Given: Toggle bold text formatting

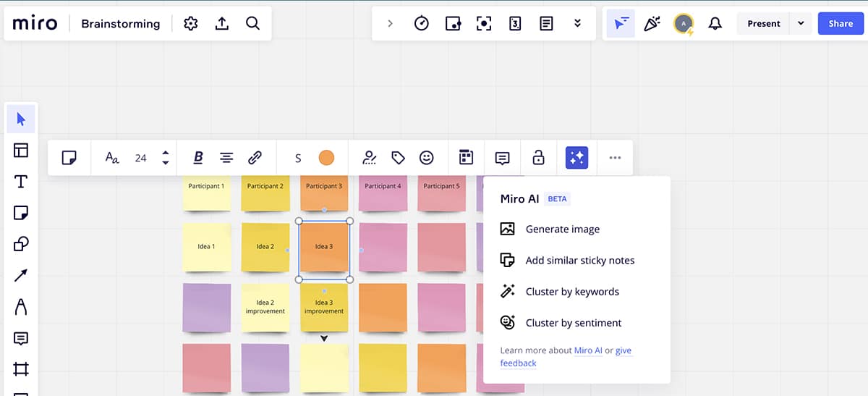Looking at the screenshot, I should tap(198, 158).
